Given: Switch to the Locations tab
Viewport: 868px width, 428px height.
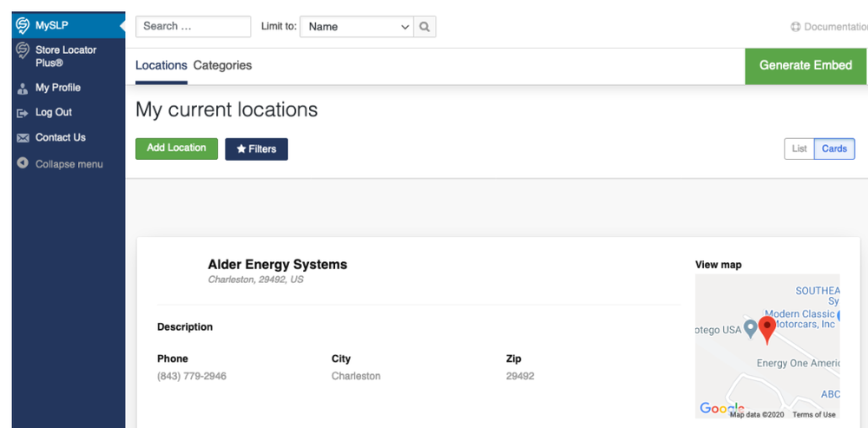Looking at the screenshot, I should tap(161, 65).
